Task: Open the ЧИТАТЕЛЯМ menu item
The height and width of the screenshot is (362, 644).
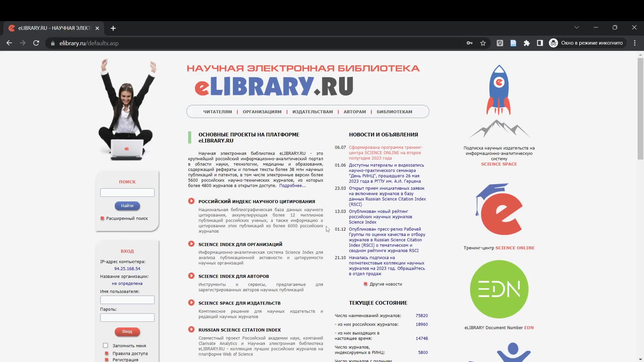Action: [217, 112]
